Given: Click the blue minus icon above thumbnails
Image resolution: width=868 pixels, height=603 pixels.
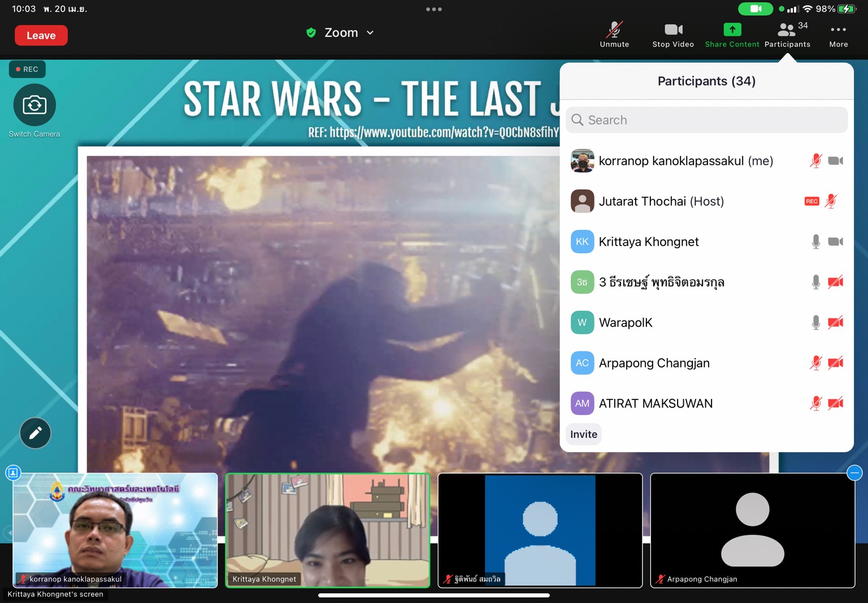Looking at the screenshot, I should click(854, 472).
